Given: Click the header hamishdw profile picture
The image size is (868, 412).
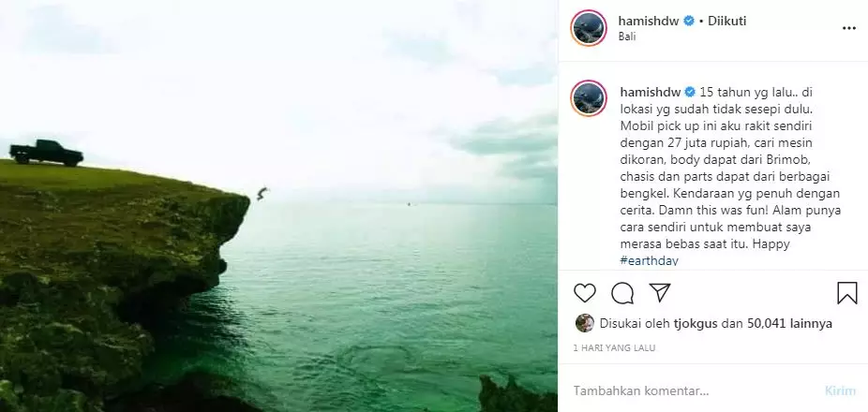Looking at the screenshot, I should 589,28.
